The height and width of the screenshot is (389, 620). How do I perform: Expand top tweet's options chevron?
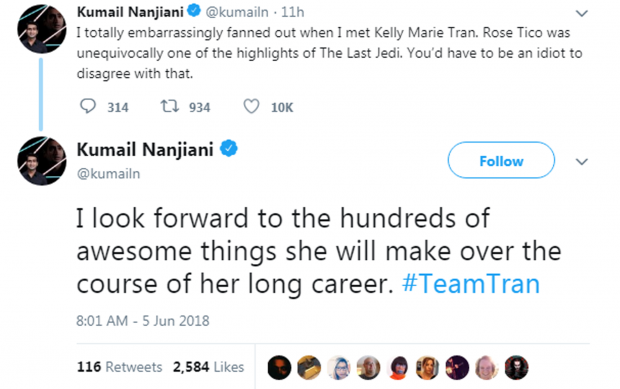(582, 13)
